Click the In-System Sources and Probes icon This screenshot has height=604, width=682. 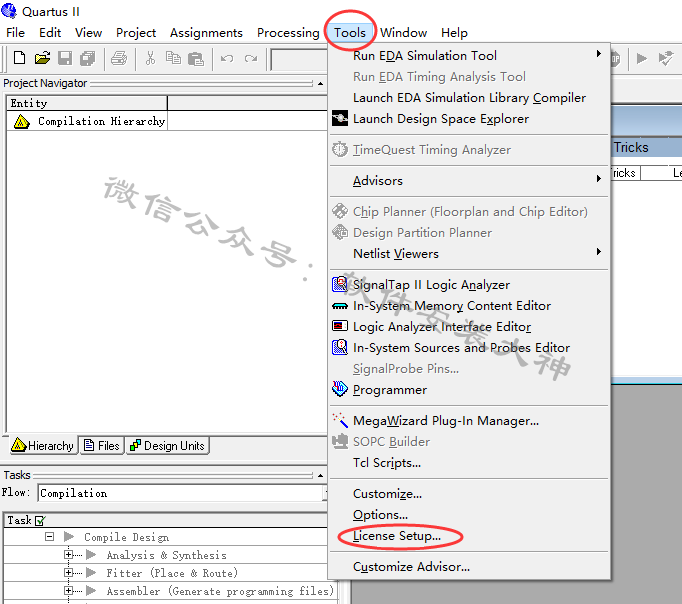pyautogui.click(x=340, y=347)
